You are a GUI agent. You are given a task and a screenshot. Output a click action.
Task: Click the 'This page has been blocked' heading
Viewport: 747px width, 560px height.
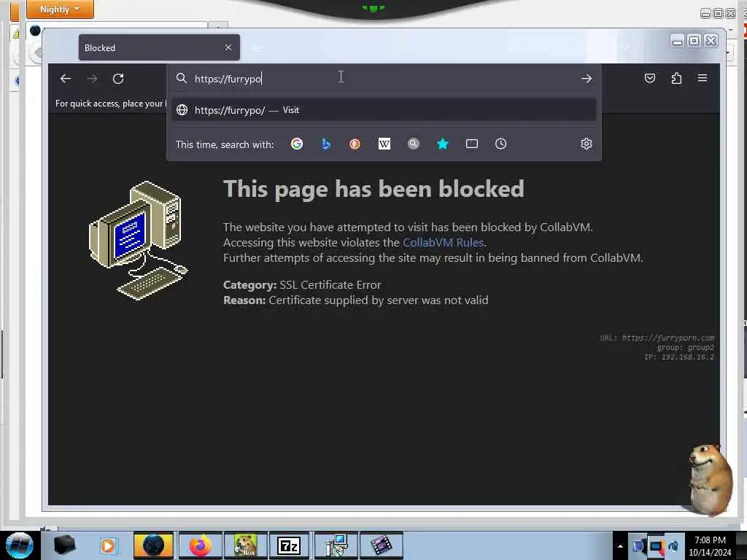[x=373, y=189]
